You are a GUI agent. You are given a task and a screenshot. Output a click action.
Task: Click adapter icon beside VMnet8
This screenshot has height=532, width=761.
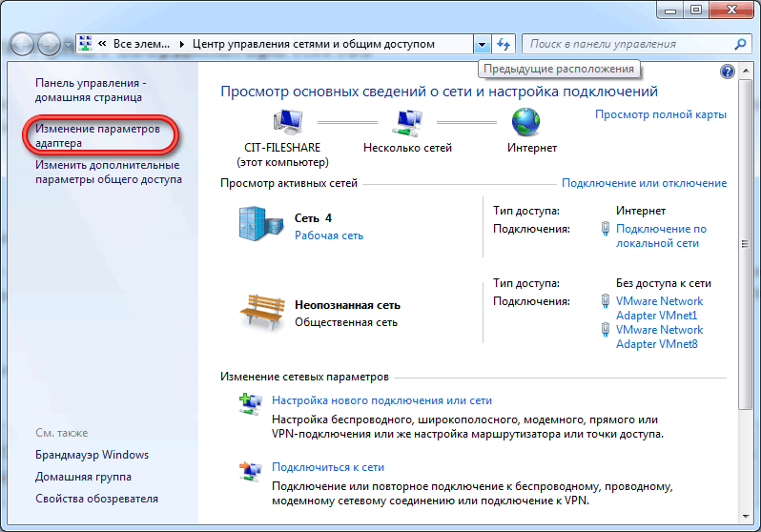point(606,330)
